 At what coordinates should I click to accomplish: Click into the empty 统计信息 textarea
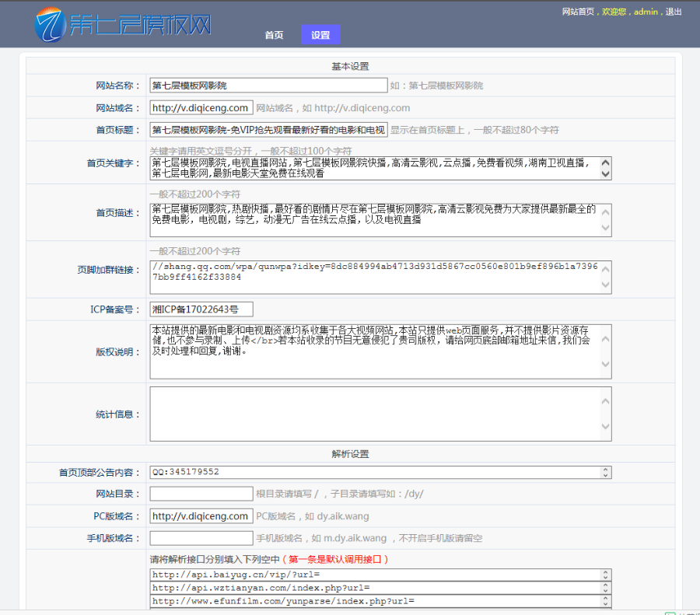coord(380,414)
